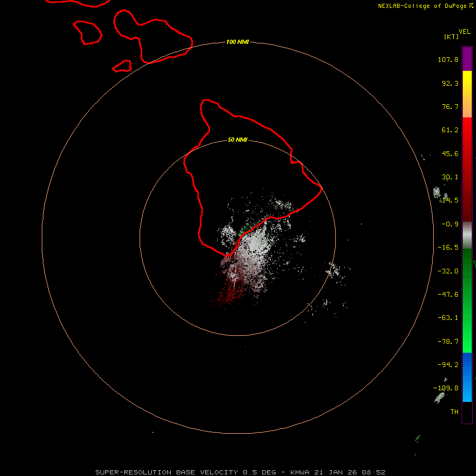Click the [KT] units label
Screen dimensions: 476x476
coord(452,36)
